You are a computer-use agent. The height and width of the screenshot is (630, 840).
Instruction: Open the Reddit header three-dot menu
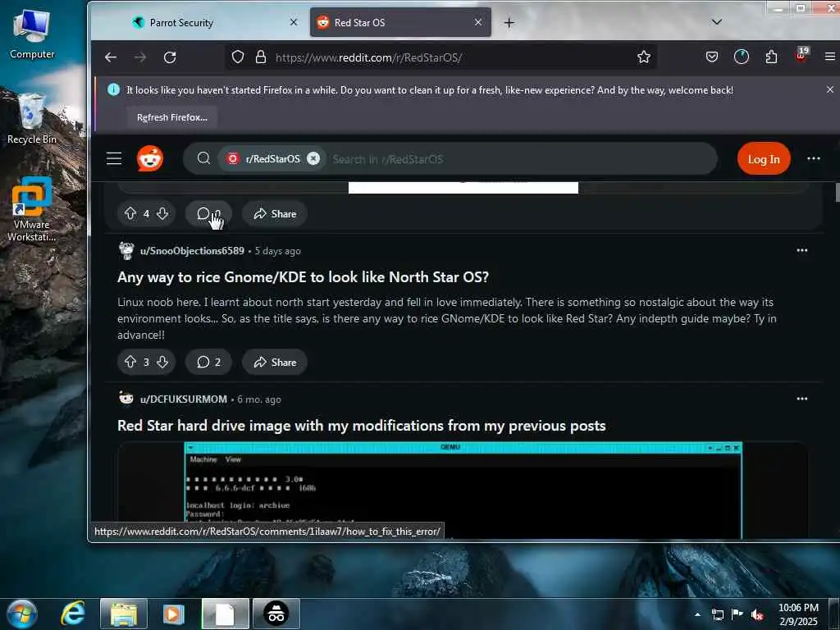click(813, 158)
